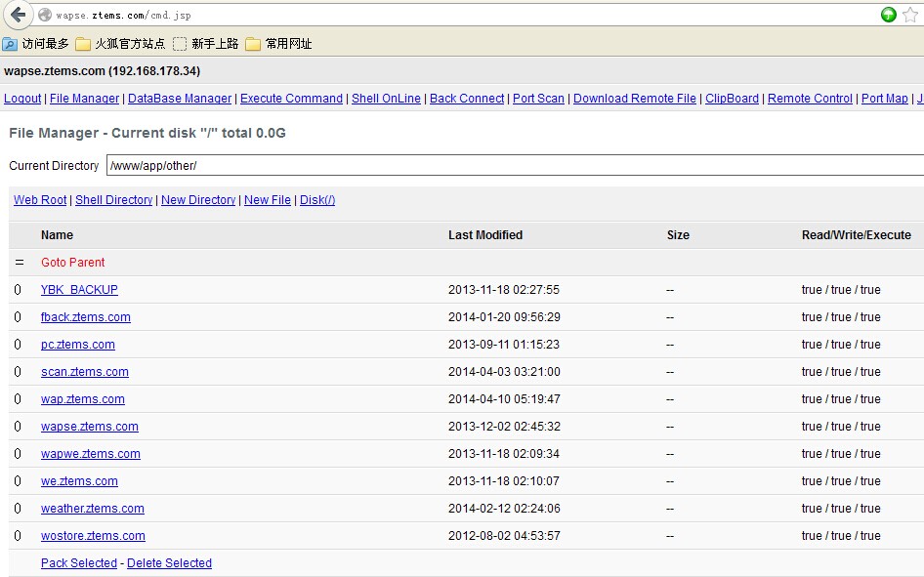Screen dimensions: 924x577
Task: Click the wapse.ztems.com (192.168.178.34) heading
Action: pyautogui.click(x=102, y=71)
